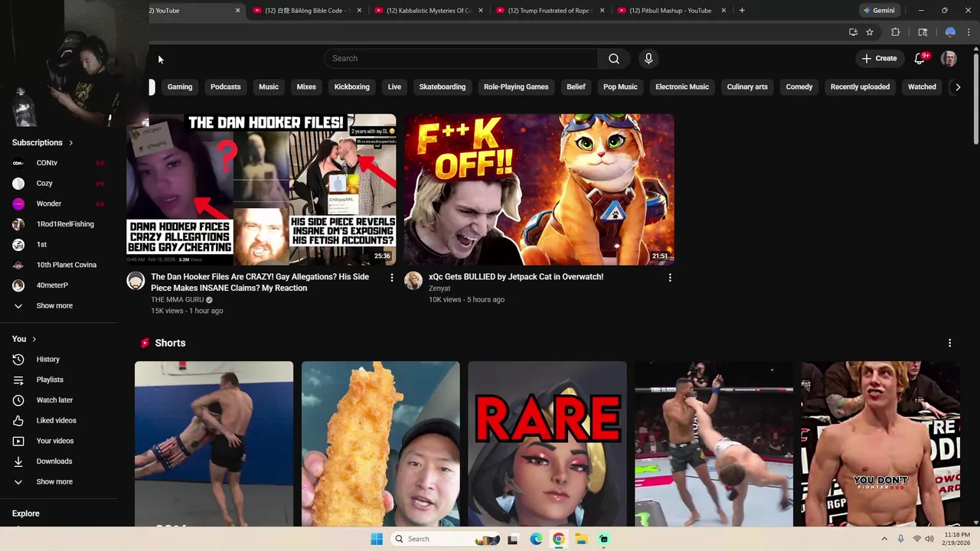Show hidden system tray icons

[x=884, y=539]
